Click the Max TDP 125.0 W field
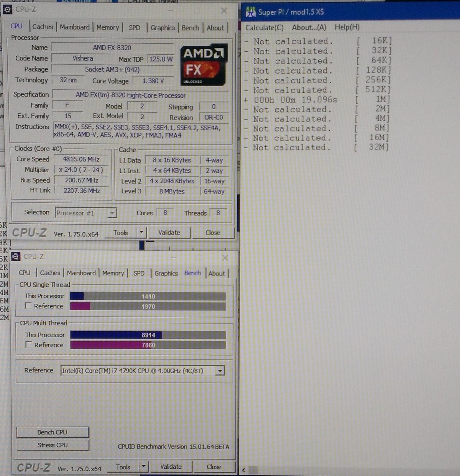The height and width of the screenshot is (476, 460). pyautogui.click(x=161, y=59)
